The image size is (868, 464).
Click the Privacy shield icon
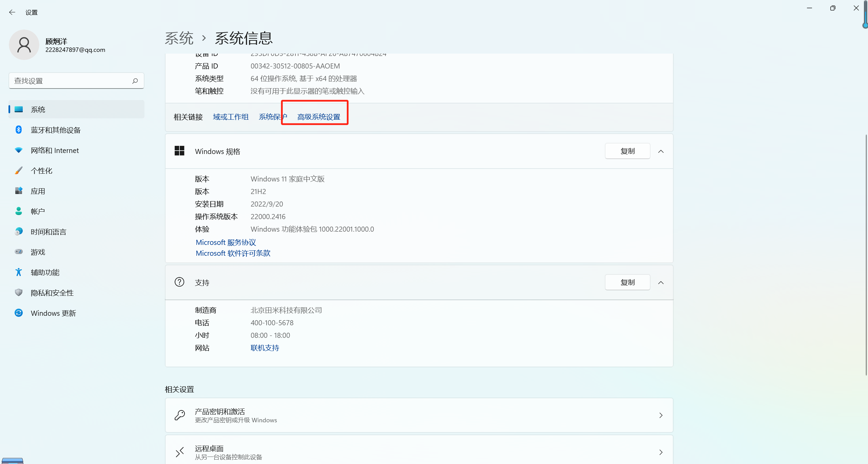[x=19, y=292]
